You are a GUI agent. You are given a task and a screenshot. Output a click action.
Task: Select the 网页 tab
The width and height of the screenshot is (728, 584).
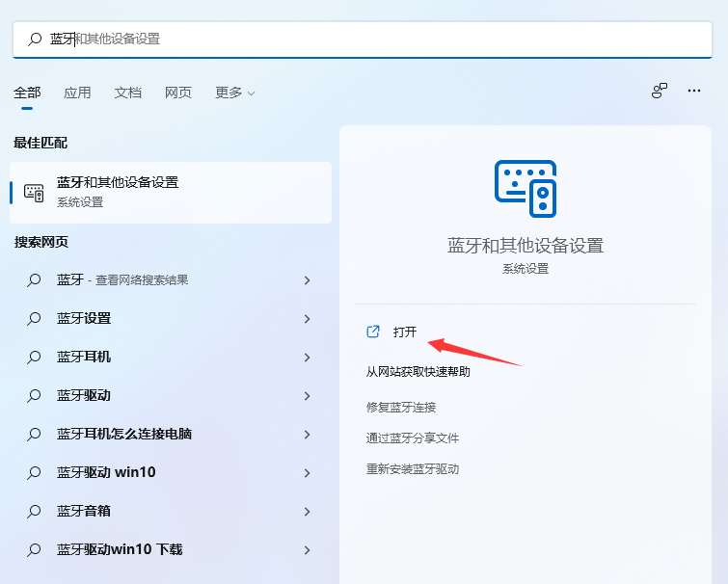coord(178,93)
